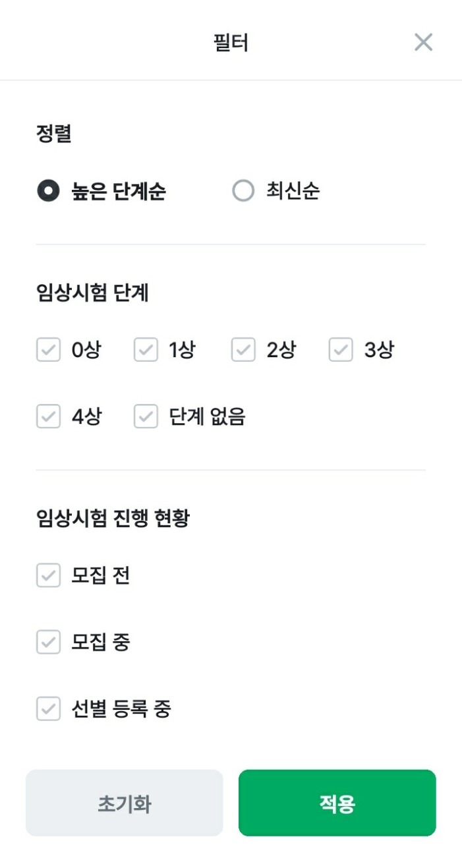This screenshot has height=868, width=462.
Task: Click the 높은 단계순 label text
Action: (119, 192)
